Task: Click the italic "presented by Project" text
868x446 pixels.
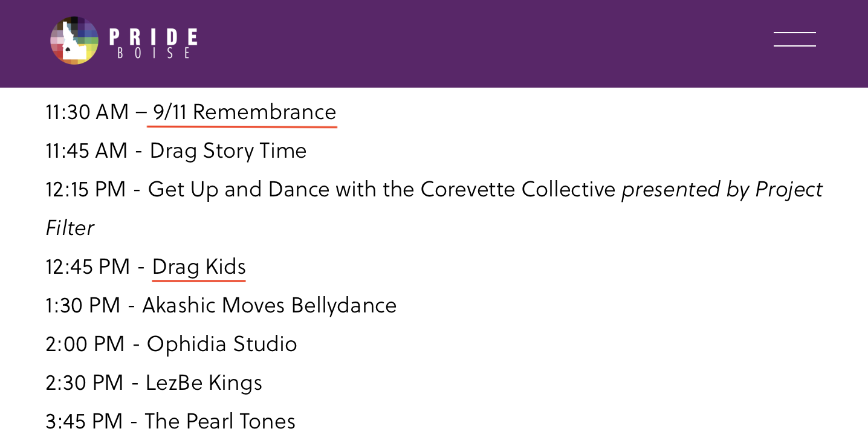Action: (722, 190)
